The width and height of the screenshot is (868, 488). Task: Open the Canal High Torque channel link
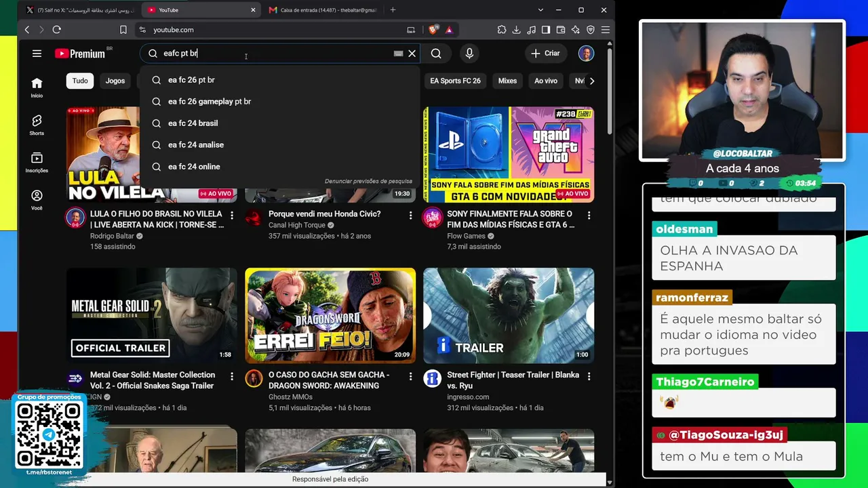click(297, 225)
